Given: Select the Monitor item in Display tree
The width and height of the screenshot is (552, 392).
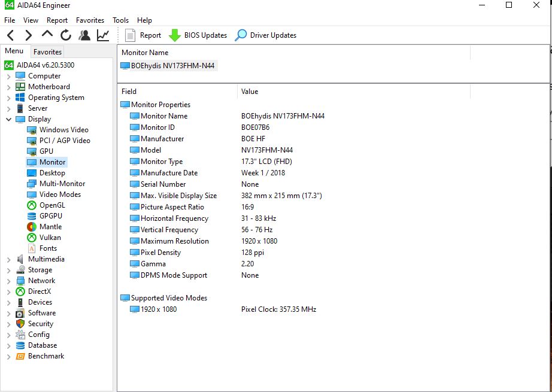Looking at the screenshot, I should [53, 162].
